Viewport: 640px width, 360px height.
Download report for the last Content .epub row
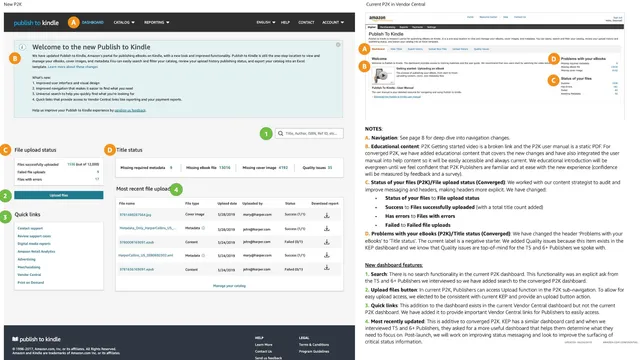click(x=327, y=268)
